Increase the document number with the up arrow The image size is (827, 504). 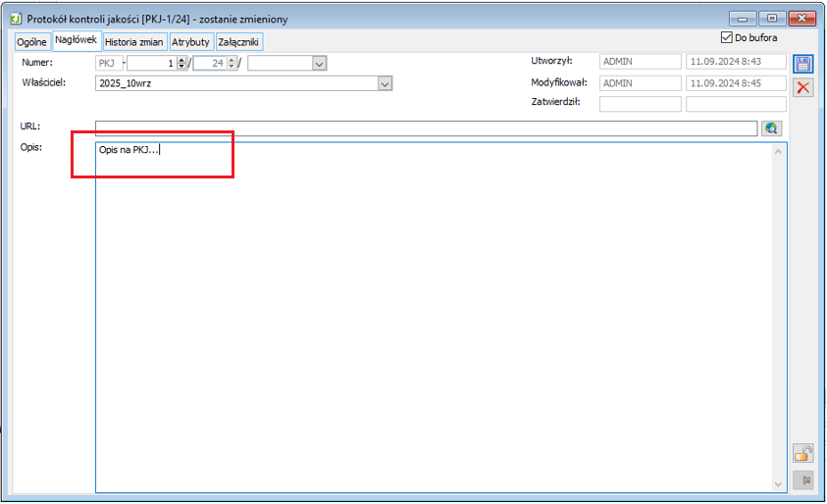[x=181, y=60]
